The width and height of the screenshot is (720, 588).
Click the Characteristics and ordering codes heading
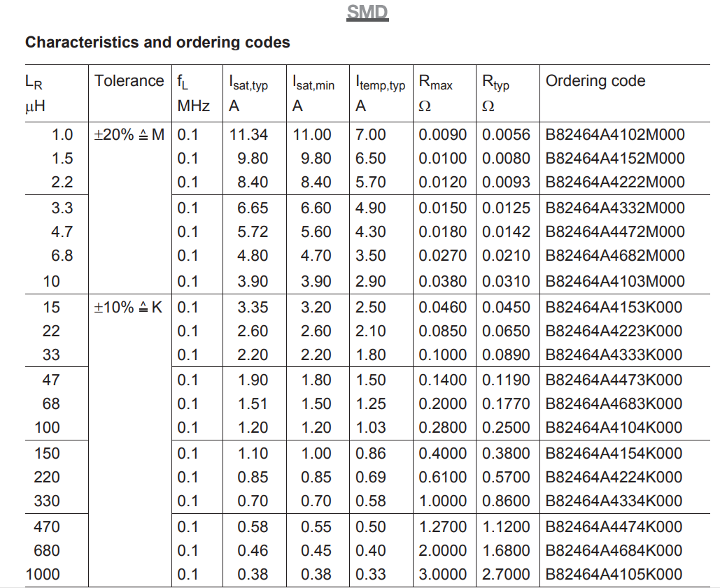point(157,42)
